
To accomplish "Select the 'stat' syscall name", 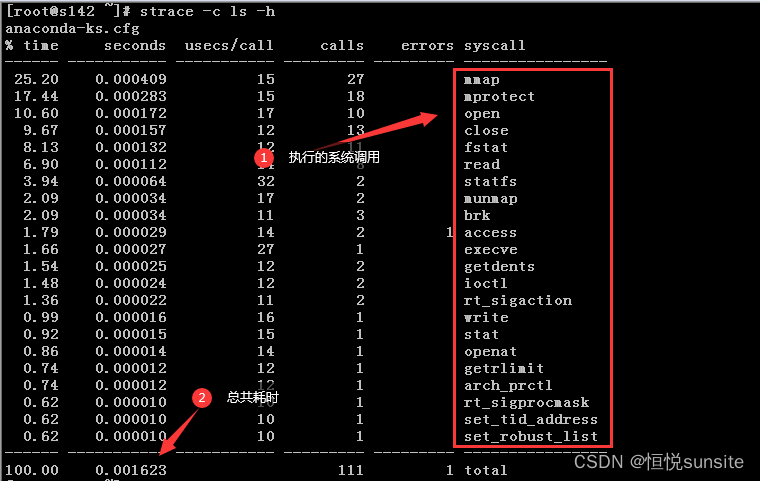I will (x=481, y=335).
